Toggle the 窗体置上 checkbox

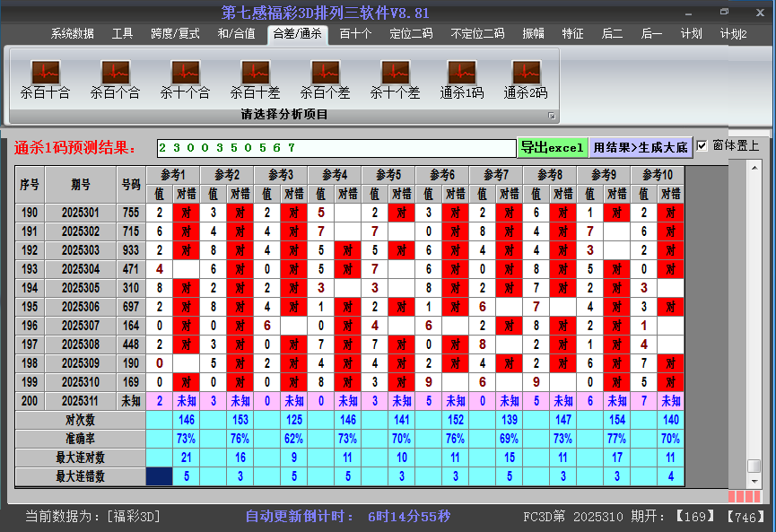click(x=702, y=145)
